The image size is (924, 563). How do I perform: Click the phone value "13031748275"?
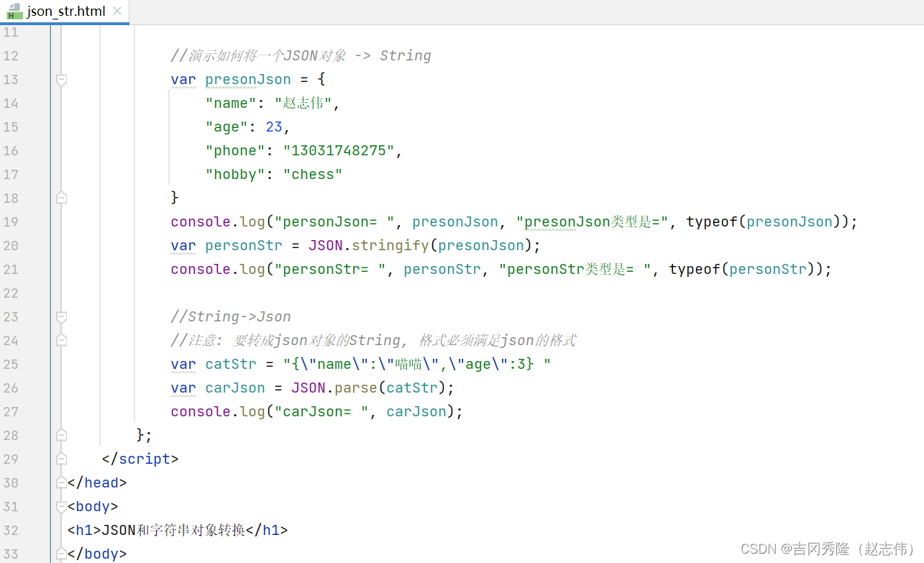click(x=339, y=150)
